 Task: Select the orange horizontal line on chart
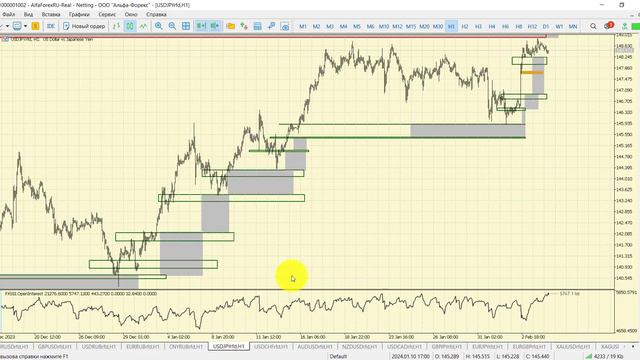tap(532, 73)
